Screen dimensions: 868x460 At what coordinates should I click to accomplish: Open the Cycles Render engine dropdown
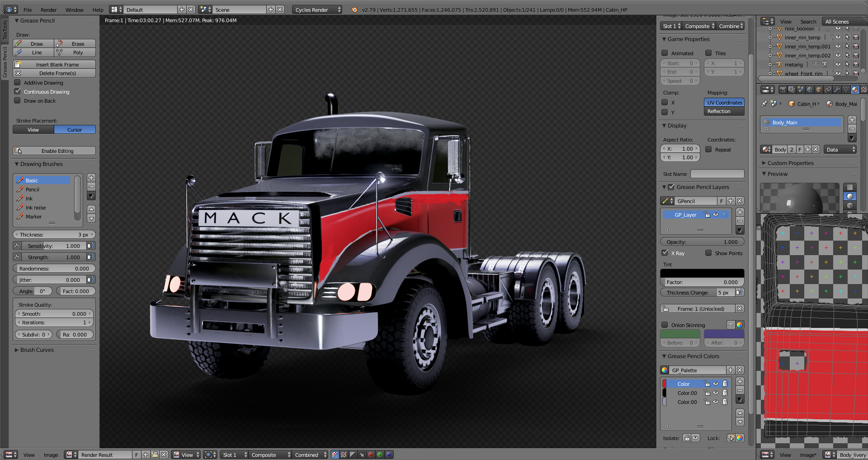click(317, 9)
